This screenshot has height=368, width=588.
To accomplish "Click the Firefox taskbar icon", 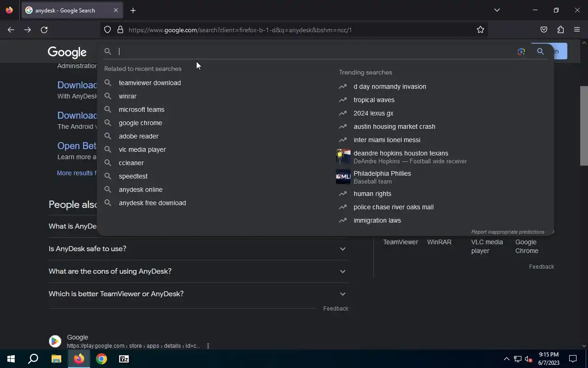I will tap(79, 359).
